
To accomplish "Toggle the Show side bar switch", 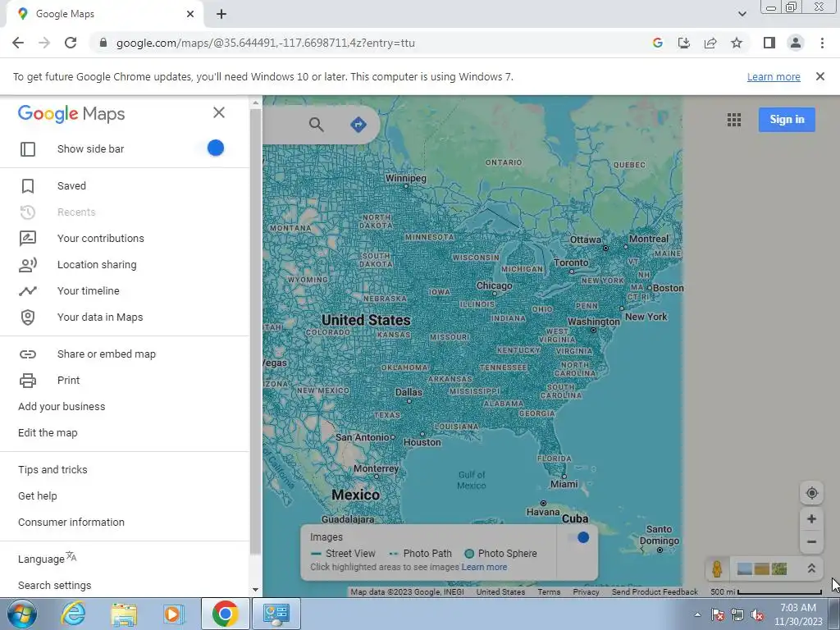I will click(216, 148).
